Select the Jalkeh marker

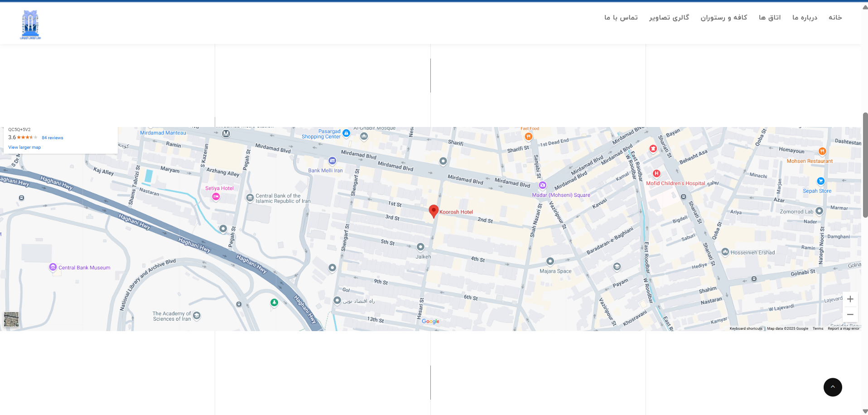[x=420, y=247]
